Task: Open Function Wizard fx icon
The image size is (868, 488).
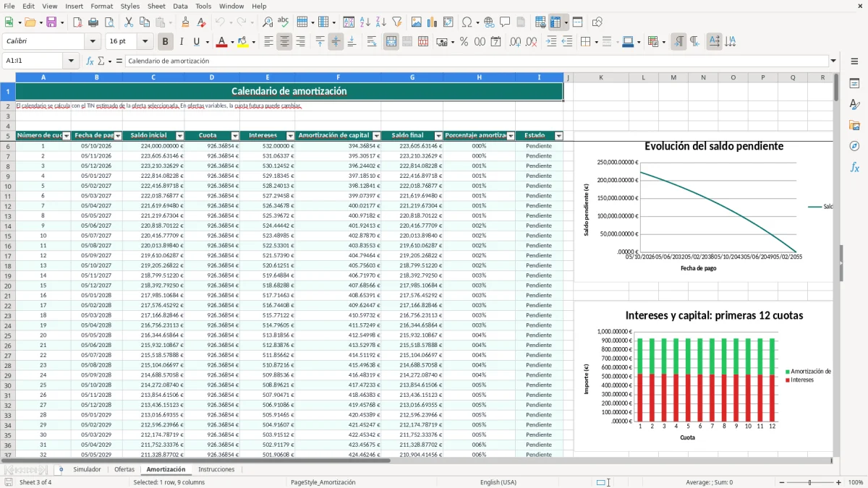Action: point(90,61)
